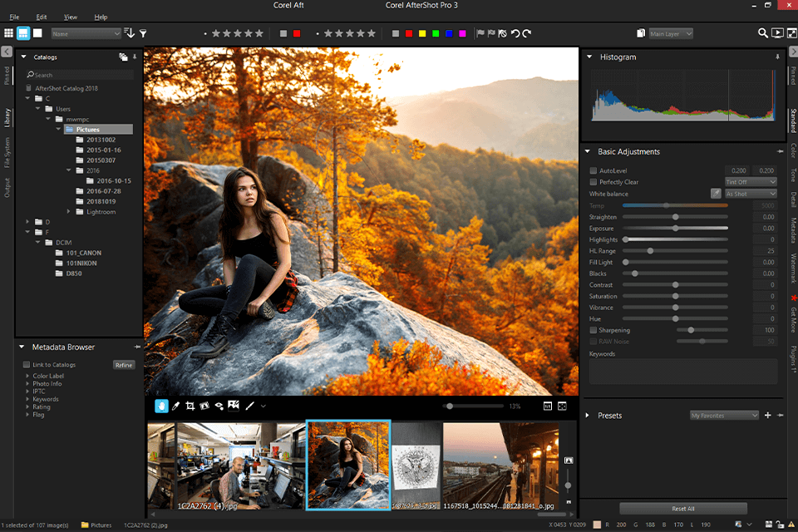Open the Tint Off dropdown
The height and width of the screenshot is (532, 798).
point(751,182)
